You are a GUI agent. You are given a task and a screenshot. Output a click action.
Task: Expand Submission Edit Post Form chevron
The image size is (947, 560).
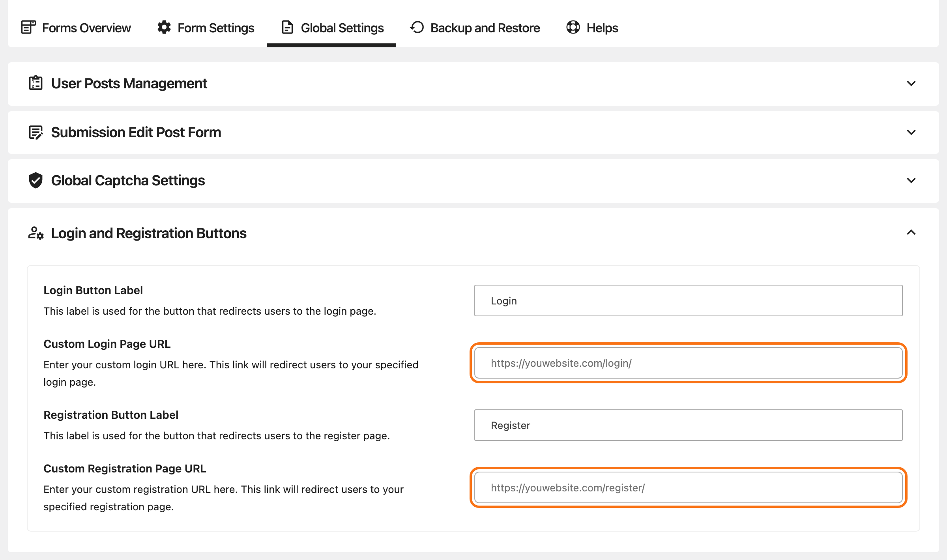[911, 132]
